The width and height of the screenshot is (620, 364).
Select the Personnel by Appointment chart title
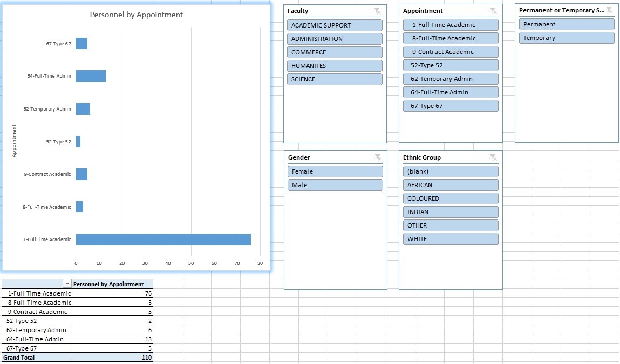[x=136, y=15]
